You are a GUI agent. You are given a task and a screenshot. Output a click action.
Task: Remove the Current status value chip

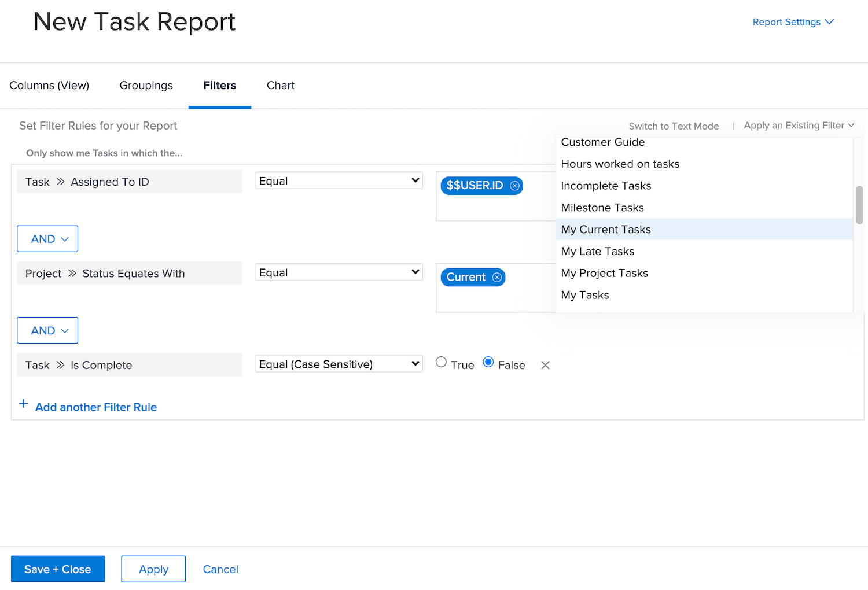click(496, 277)
